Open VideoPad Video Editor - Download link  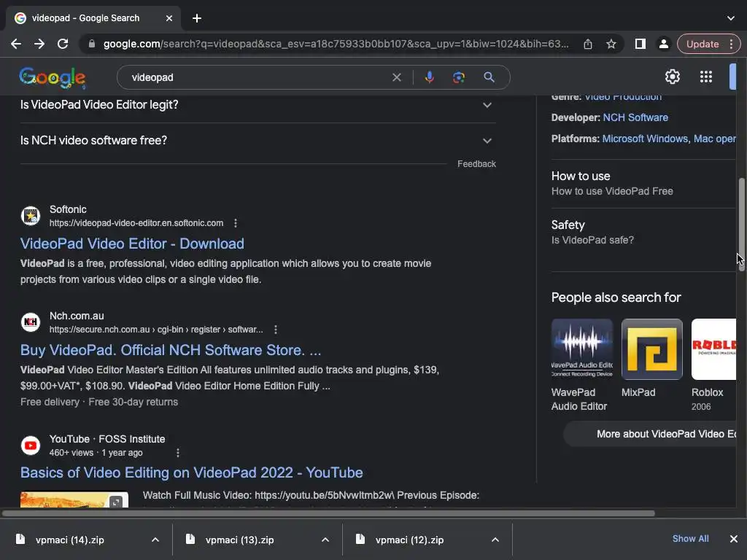click(x=132, y=244)
